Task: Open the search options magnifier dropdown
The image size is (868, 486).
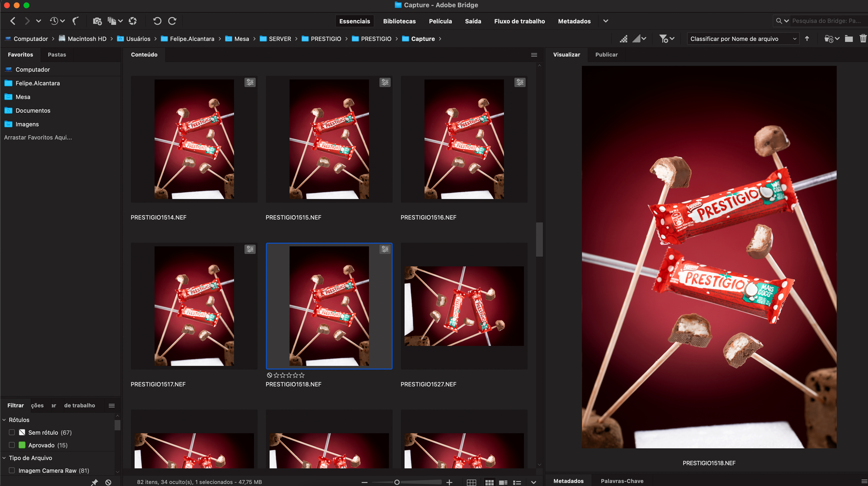Action: click(782, 21)
